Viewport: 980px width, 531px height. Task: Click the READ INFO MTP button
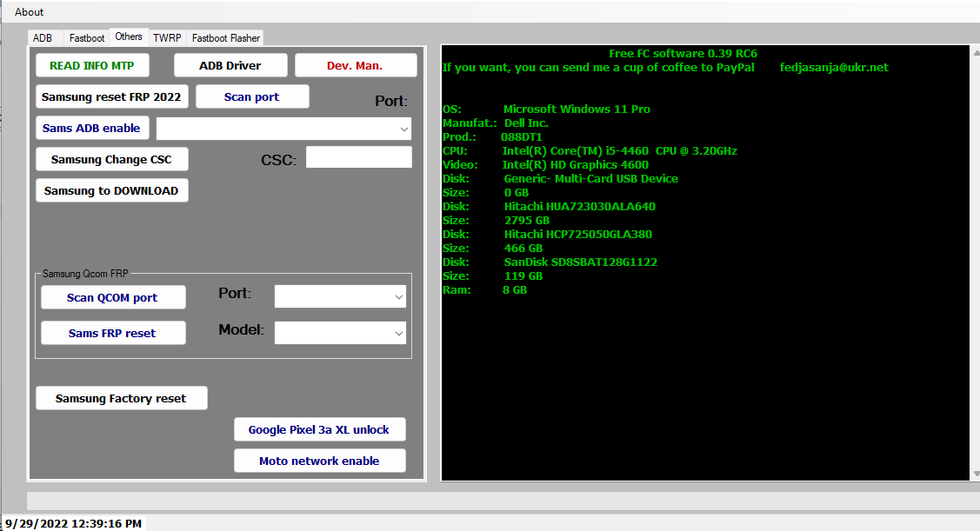click(x=91, y=64)
